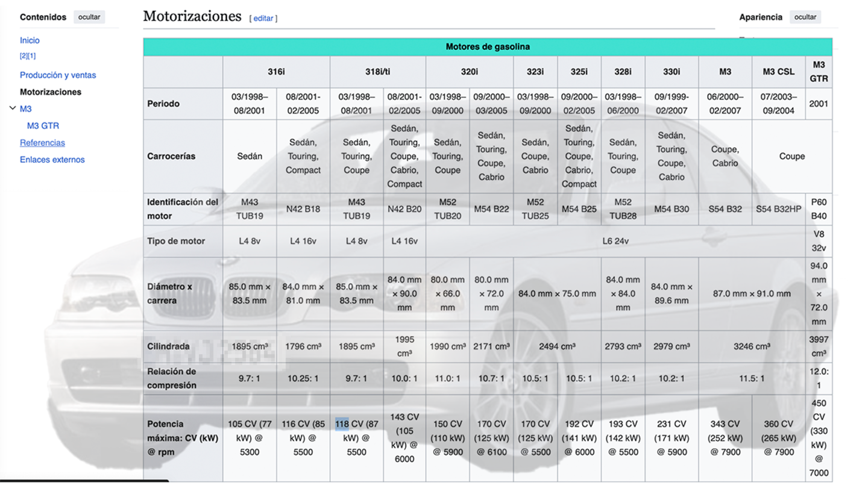Viewport: 868px width, 488px height.
Task: Click the Periodo row label
Action: pyautogui.click(x=183, y=104)
